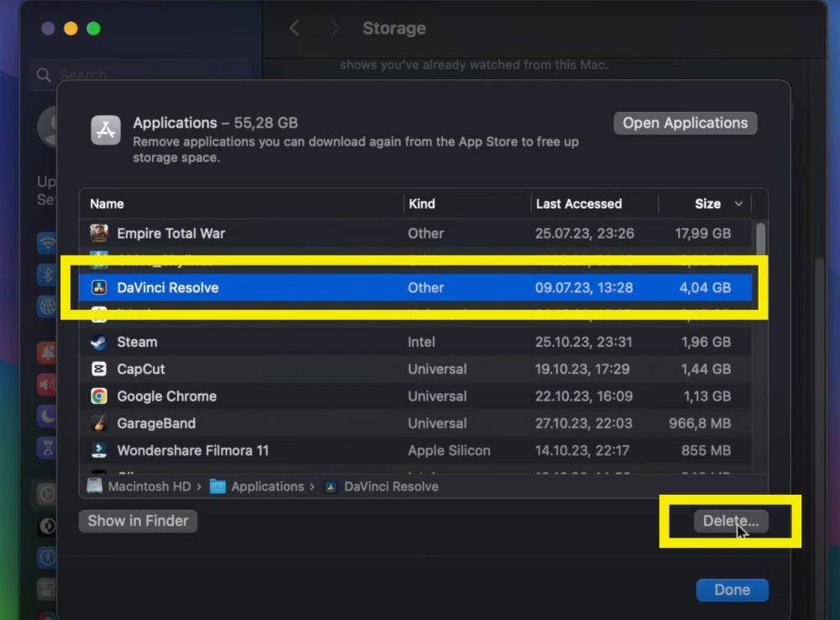Click the Search field in settings sidebar
Viewport: 840px width, 620px height.
[141, 75]
